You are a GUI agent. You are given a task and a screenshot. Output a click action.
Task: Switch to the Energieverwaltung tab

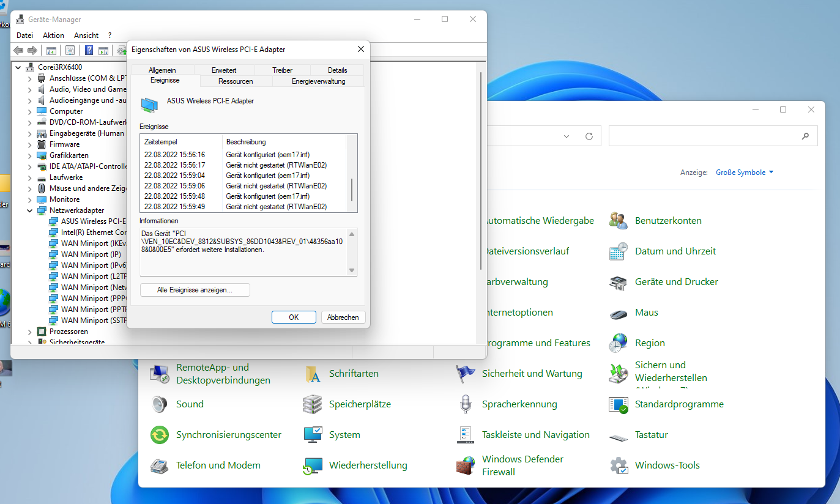318,81
